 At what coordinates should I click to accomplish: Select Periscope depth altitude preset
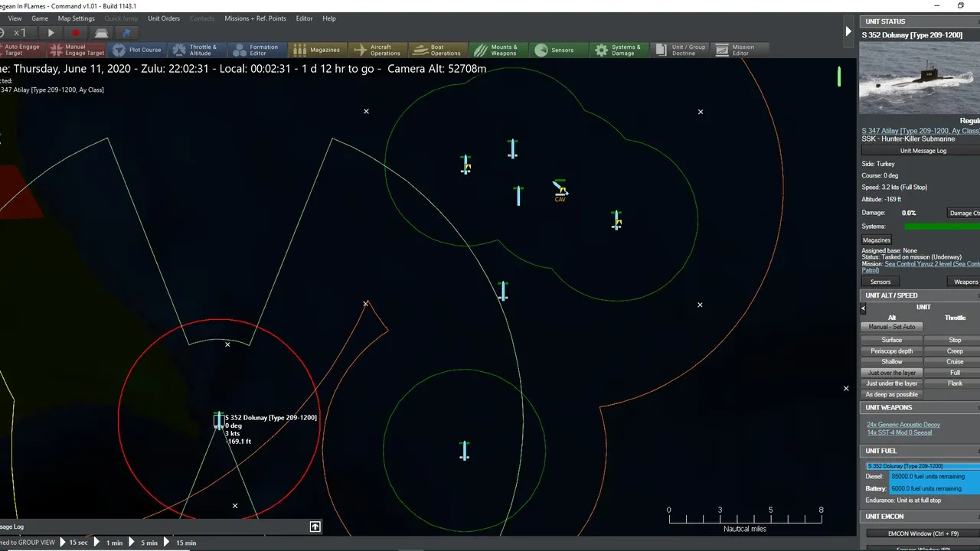coord(891,351)
